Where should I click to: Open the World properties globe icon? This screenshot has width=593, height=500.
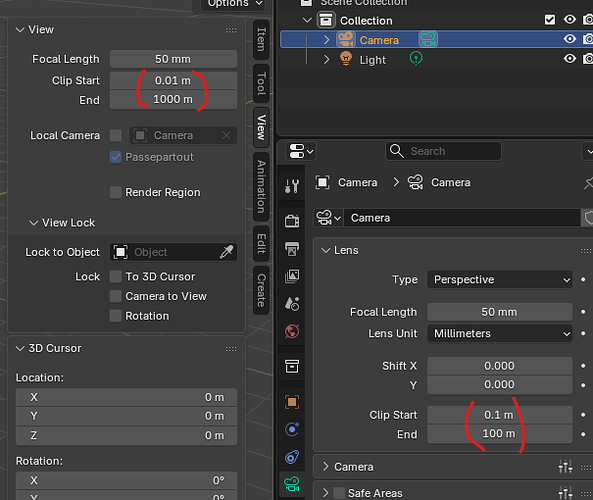click(x=292, y=331)
